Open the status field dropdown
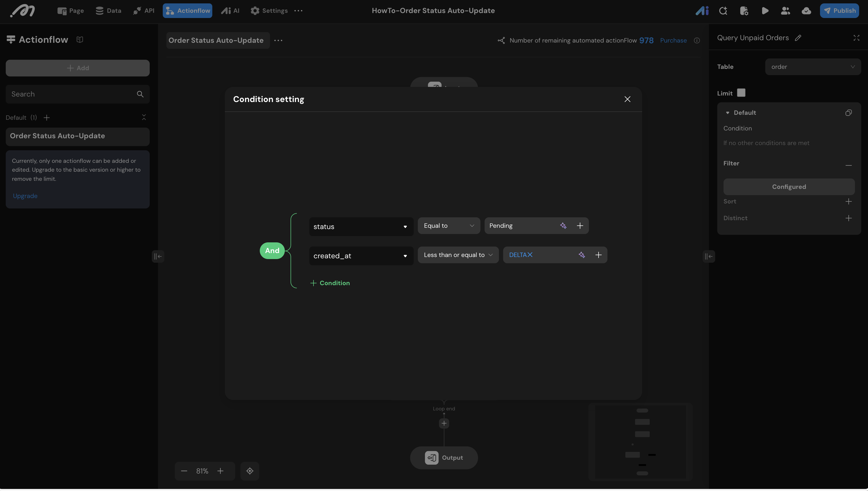This screenshot has height=491, width=868. (361, 227)
